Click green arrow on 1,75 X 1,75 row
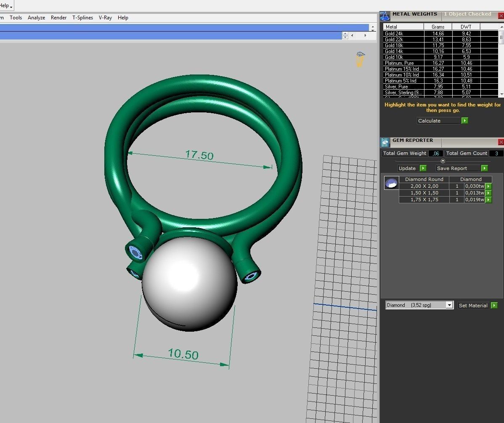The height and width of the screenshot is (423, 504). point(488,200)
